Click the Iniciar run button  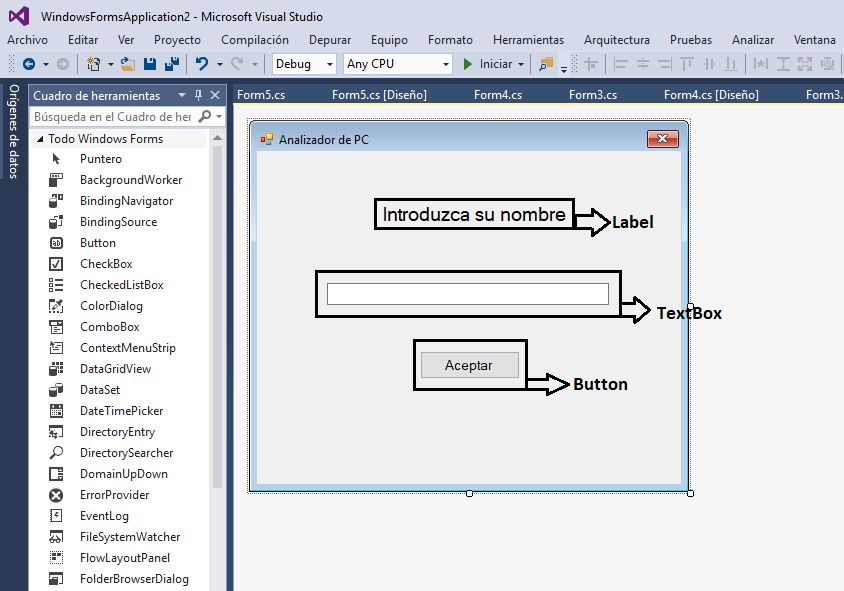point(488,64)
